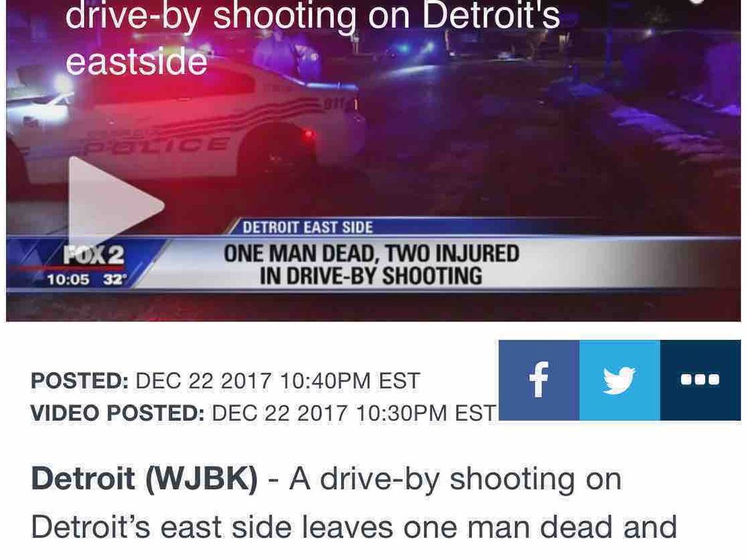Viewport: 747px width, 560px height.
Task: Click the 'DETROIT EAST SIDE' label in the video
Action: [x=308, y=227]
